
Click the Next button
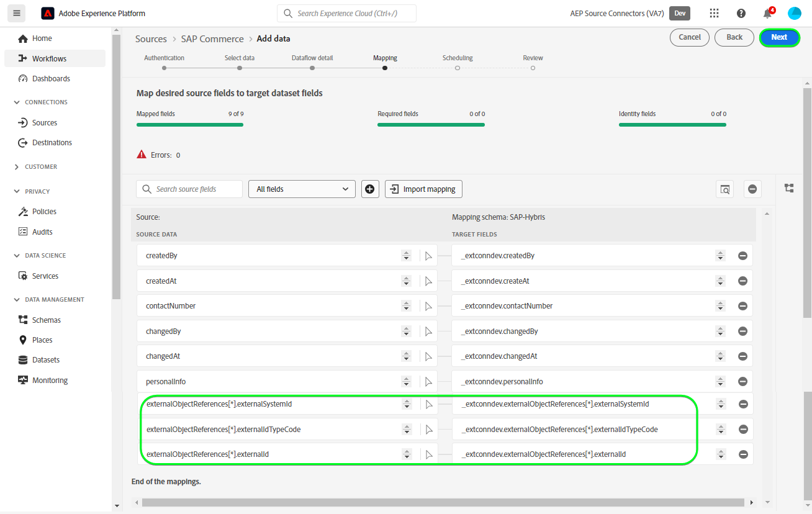(779, 37)
